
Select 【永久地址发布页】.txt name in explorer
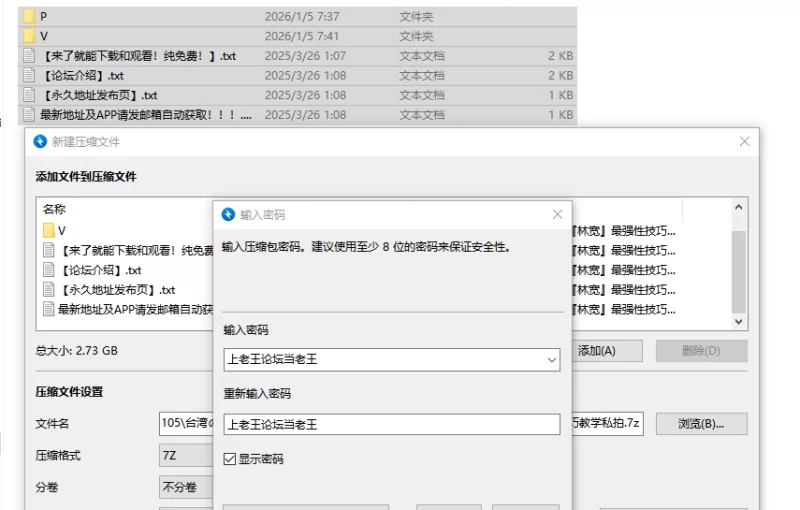pos(99,95)
